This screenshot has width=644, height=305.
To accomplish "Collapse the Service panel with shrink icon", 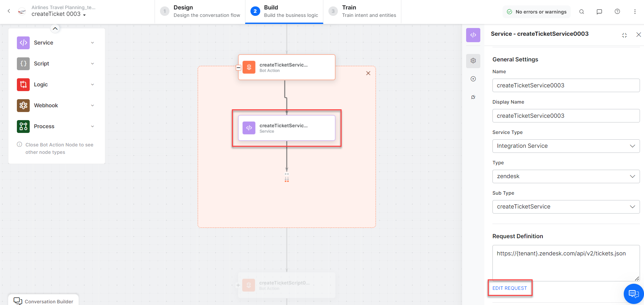I will (624, 35).
